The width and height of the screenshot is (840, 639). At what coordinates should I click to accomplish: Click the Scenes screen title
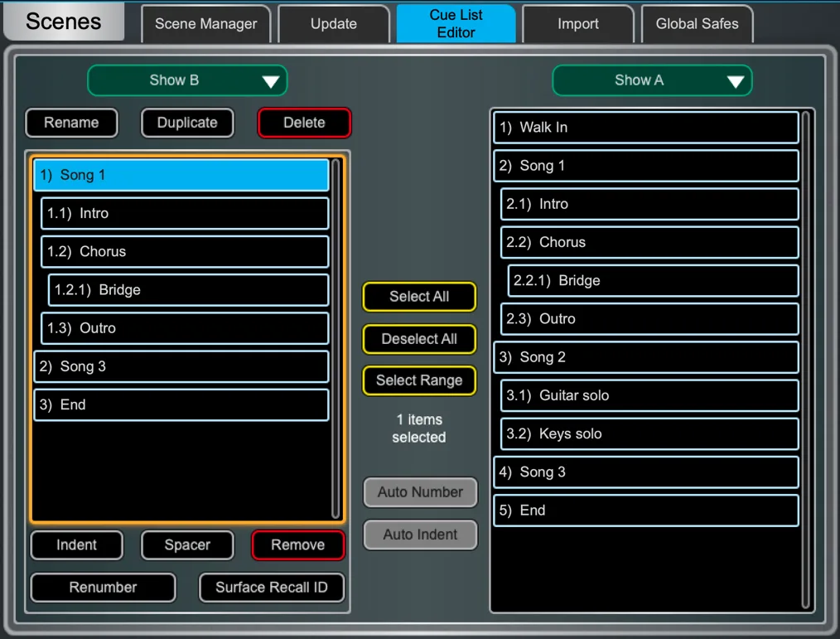pos(63,22)
